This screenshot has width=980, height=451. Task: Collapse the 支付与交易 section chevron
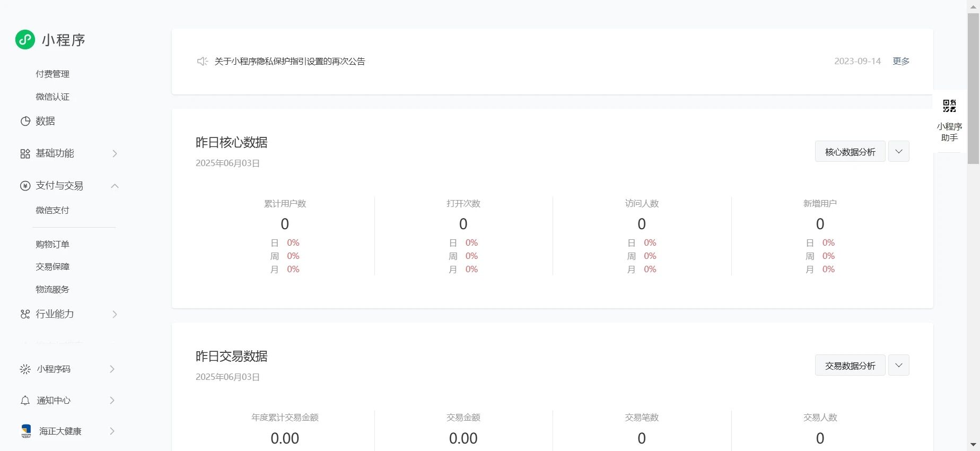tap(115, 186)
